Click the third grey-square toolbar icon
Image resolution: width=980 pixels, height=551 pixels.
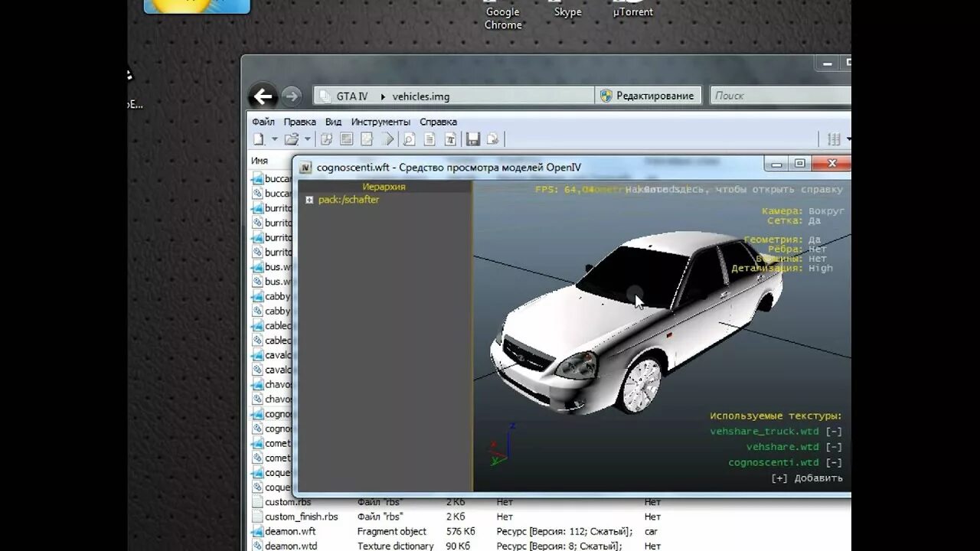[367, 139]
